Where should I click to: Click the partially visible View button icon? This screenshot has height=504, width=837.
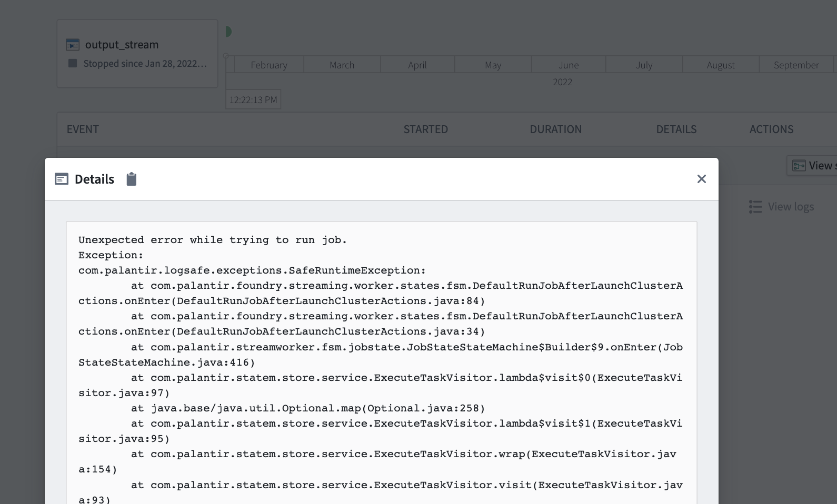[799, 166]
